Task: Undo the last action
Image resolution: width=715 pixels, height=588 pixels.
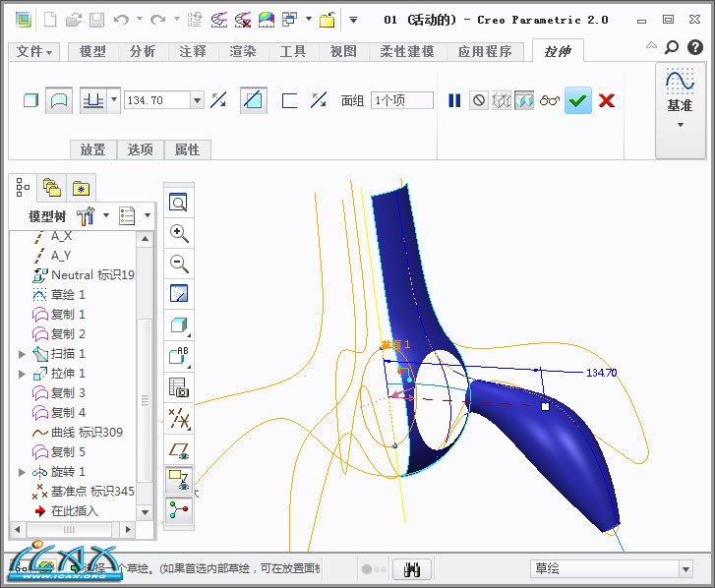Action: pos(121,20)
